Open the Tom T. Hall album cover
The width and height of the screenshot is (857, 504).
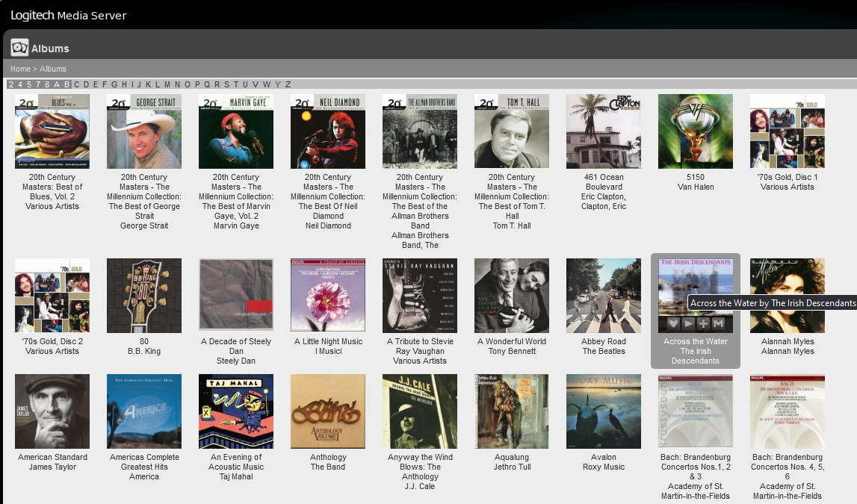512,131
